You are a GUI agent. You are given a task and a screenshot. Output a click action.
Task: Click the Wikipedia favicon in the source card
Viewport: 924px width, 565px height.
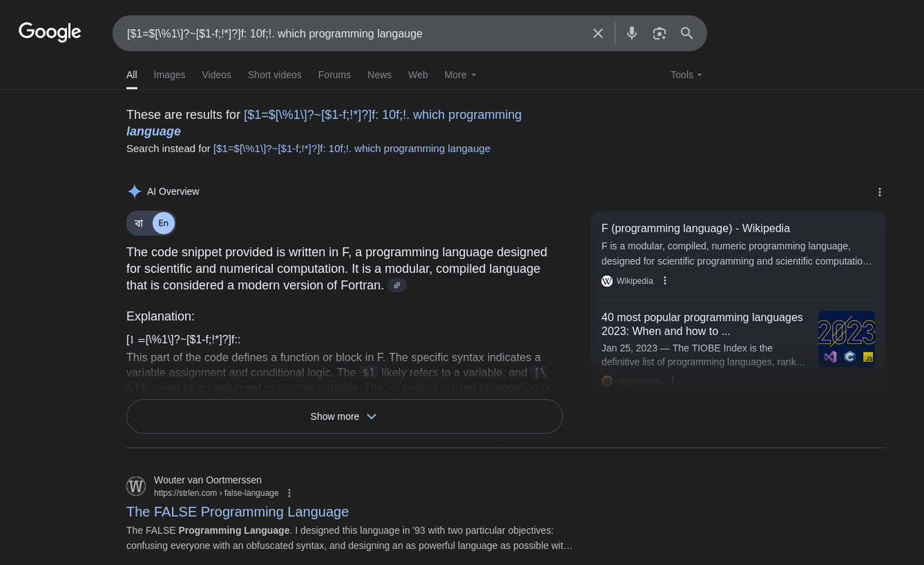607,281
